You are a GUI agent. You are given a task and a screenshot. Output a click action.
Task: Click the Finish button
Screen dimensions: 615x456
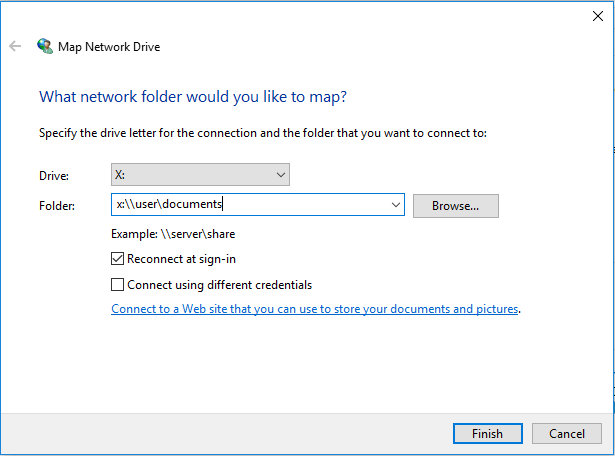(x=488, y=433)
